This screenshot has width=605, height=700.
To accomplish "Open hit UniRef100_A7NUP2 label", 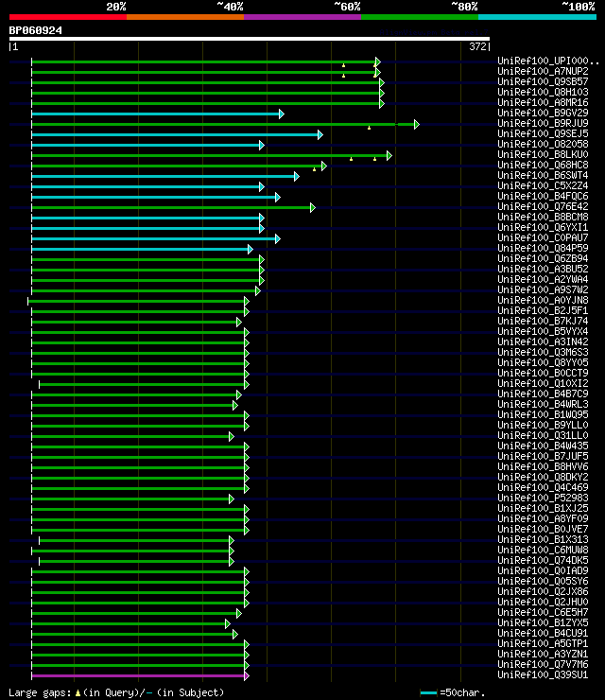I will pyautogui.click(x=543, y=72).
